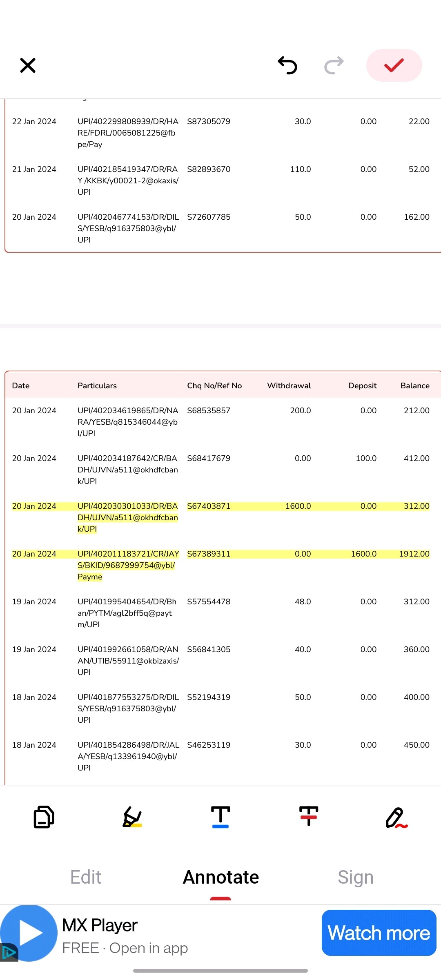Click highlighted reference S67403871

209,506
